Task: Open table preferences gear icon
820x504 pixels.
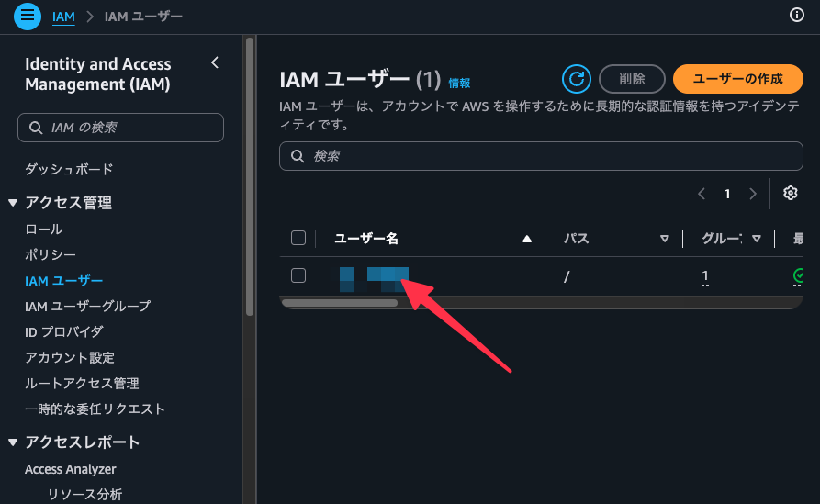Action: [x=791, y=193]
